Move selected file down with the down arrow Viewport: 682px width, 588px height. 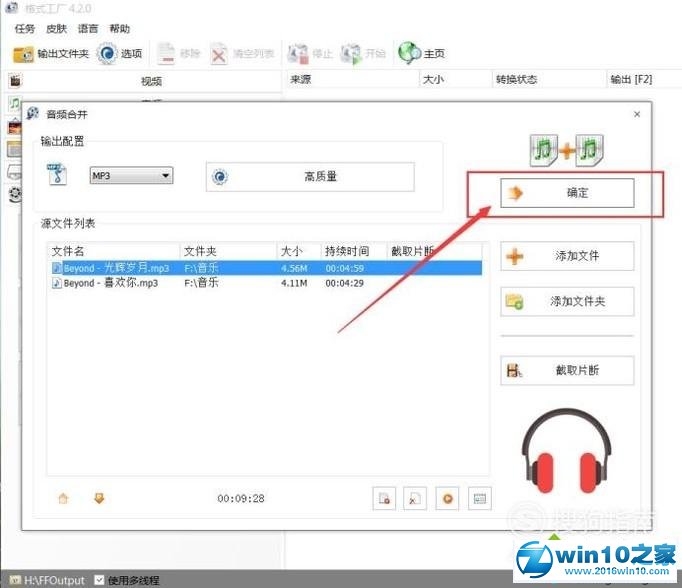tap(99, 498)
